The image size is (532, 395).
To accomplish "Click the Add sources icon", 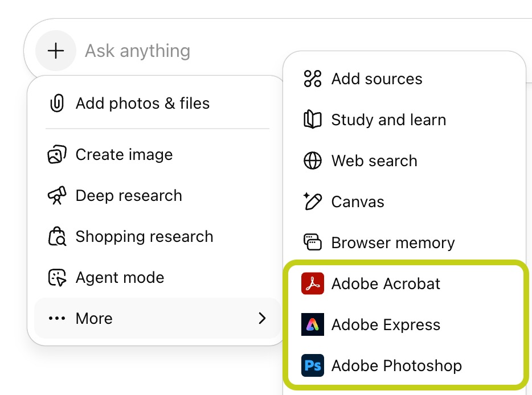I will coord(312,79).
